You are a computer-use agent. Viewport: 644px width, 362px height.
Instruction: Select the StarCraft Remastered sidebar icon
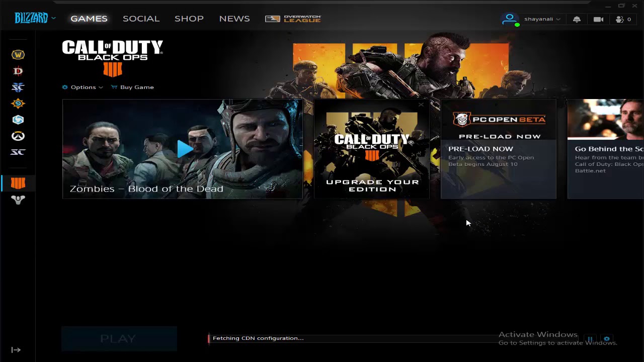[18, 152]
